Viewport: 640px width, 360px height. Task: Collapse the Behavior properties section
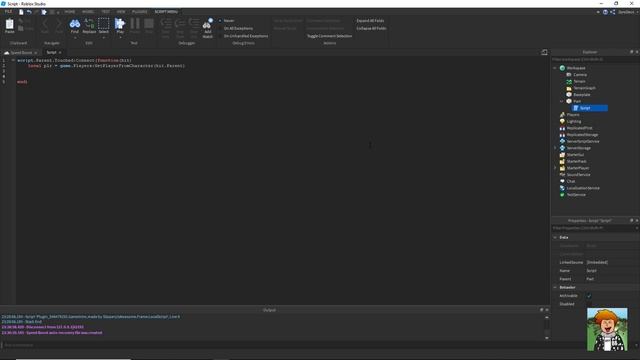coord(555,288)
